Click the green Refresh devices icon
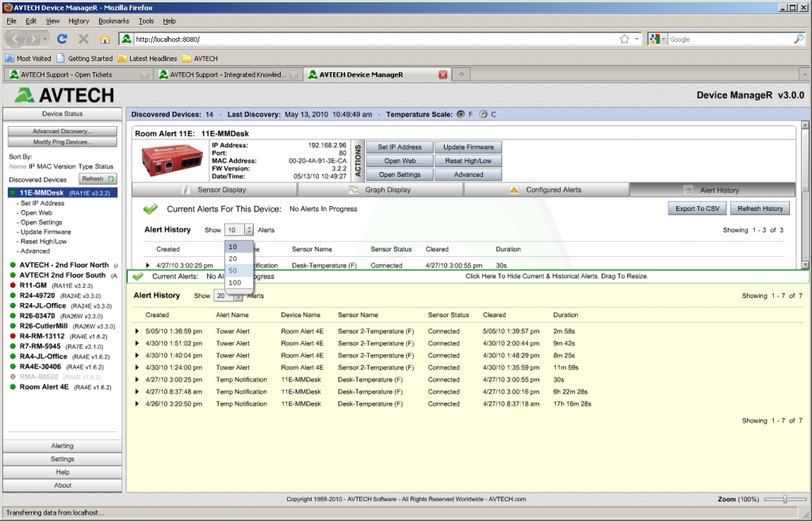The image size is (812, 521). point(112,179)
